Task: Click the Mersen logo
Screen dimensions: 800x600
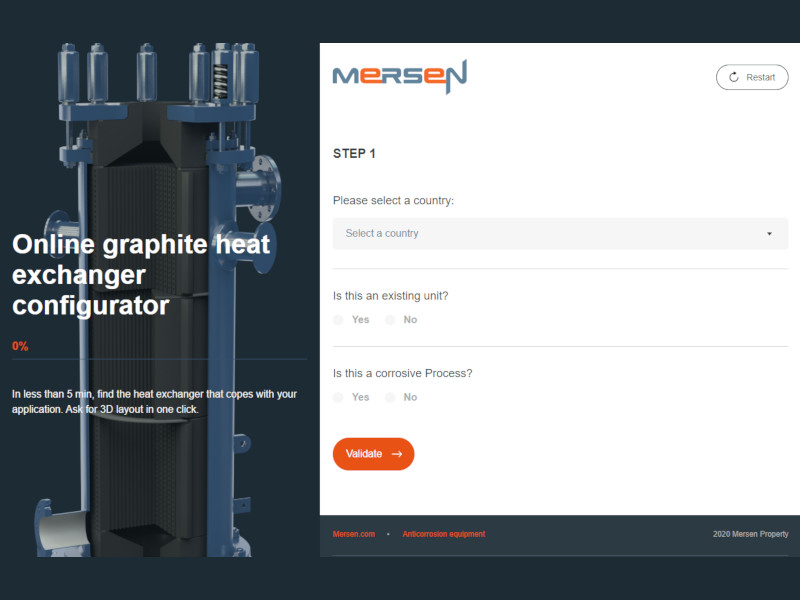Action: pyautogui.click(x=399, y=77)
